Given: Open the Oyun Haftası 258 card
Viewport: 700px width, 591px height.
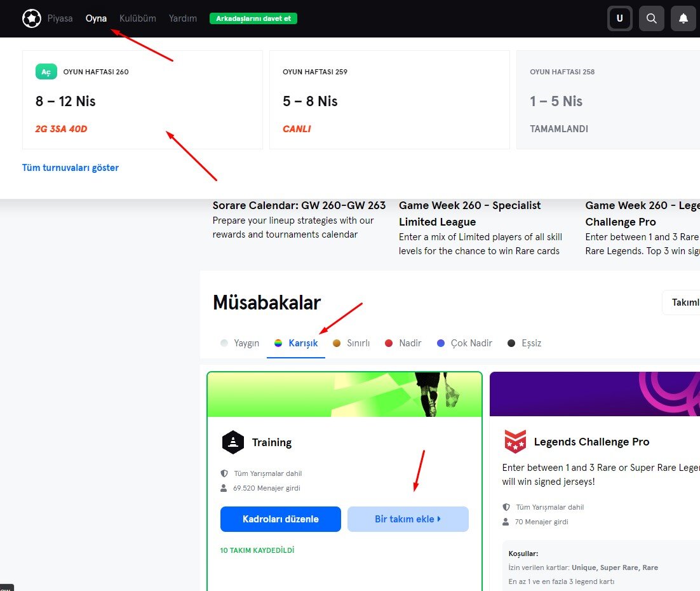Looking at the screenshot, I should point(608,100).
